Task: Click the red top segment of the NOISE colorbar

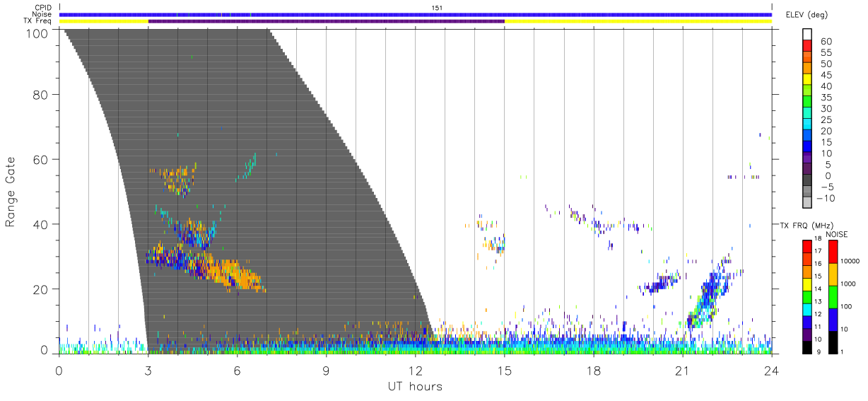Action: [x=833, y=252]
